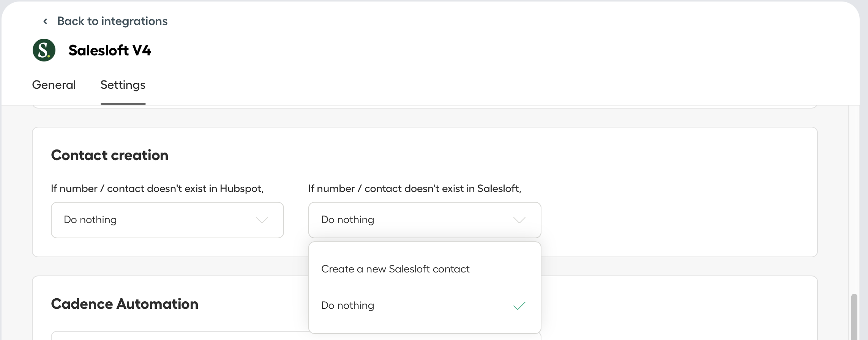
Task: Click the back arrow chevron icon
Action: 45,21
